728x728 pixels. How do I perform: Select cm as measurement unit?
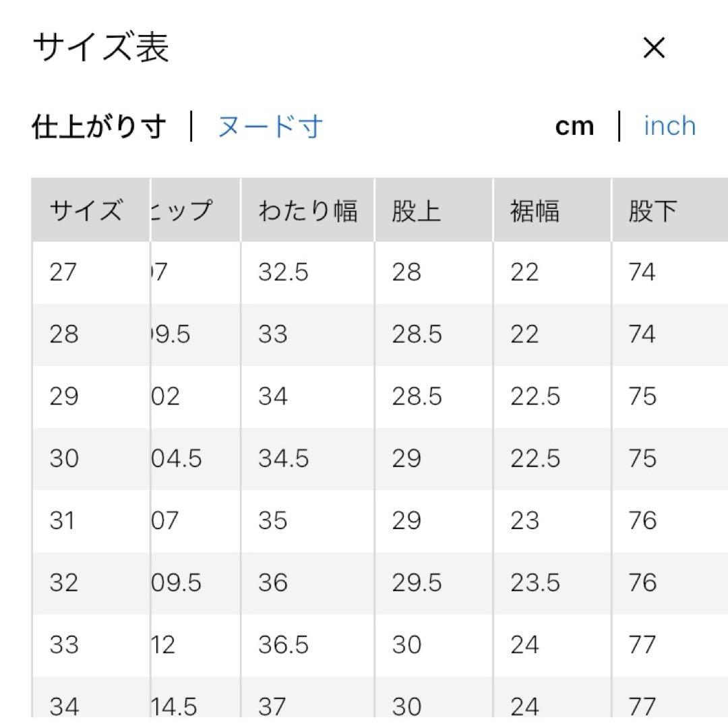pos(574,127)
